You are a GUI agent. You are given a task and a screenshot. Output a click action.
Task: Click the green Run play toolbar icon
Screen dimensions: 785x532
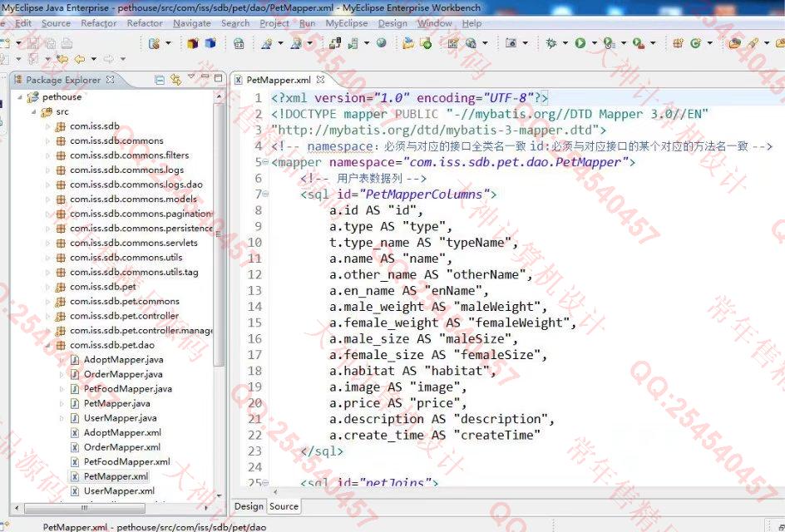pyautogui.click(x=580, y=43)
